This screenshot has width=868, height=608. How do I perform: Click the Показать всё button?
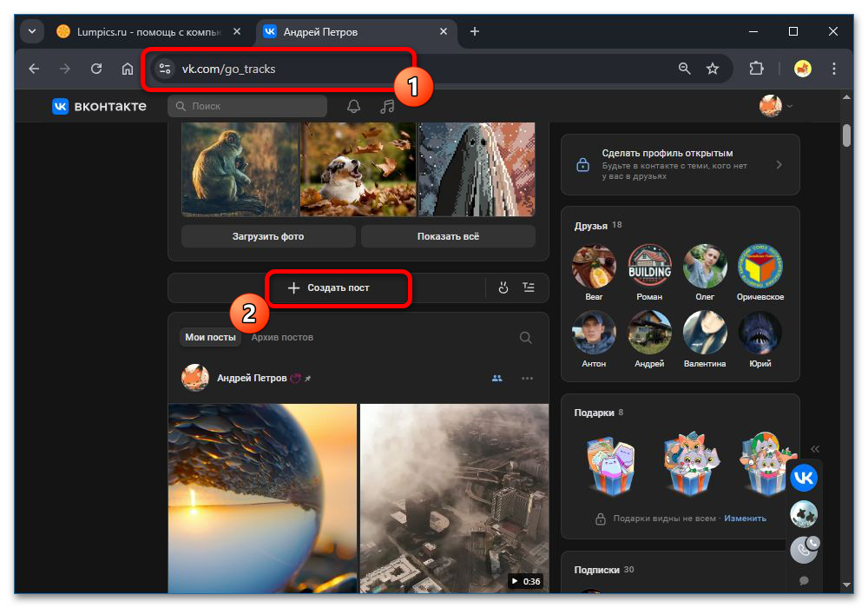click(448, 236)
